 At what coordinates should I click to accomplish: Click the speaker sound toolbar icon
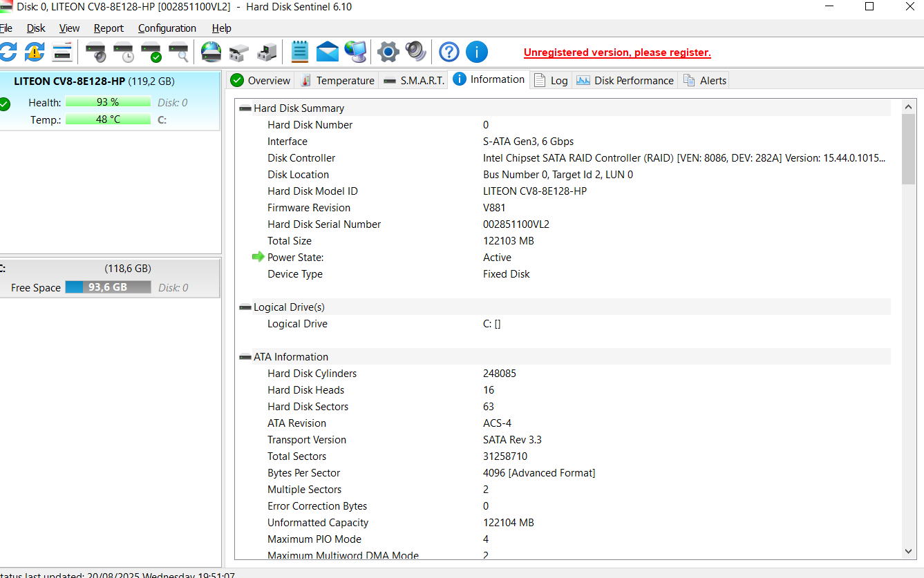(415, 52)
